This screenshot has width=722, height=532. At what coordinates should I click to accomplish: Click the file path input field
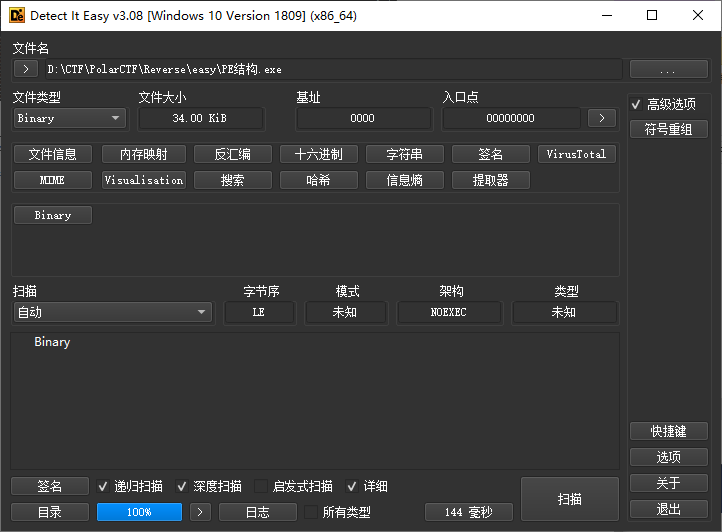point(334,69)
